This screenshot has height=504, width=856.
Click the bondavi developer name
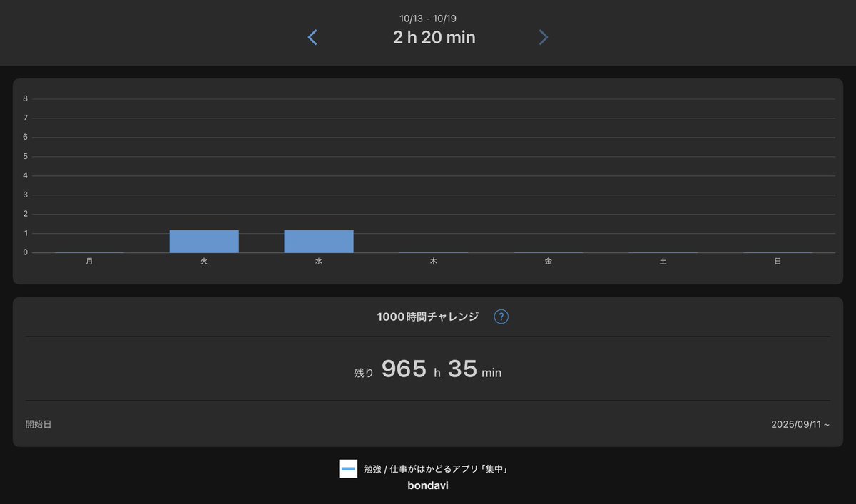pos(428,485)
